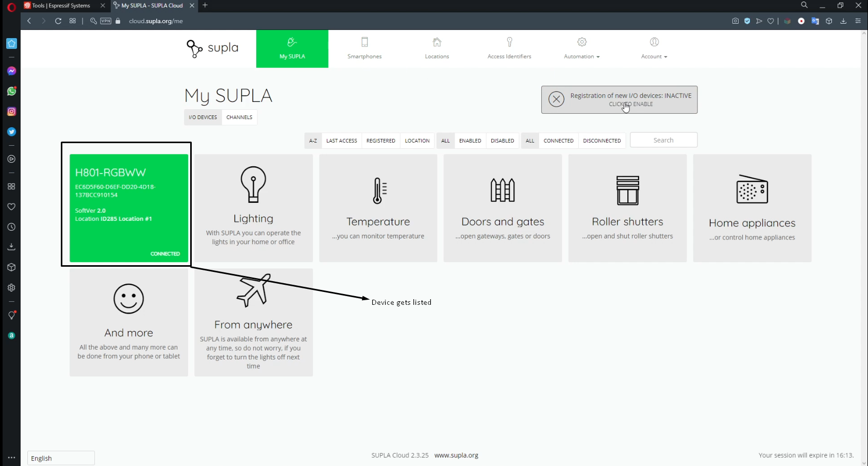Viewport: 868px width, 466px height.
Task: Click the search magnifier beside the VPN badge
Action: (x=93, y=21)
